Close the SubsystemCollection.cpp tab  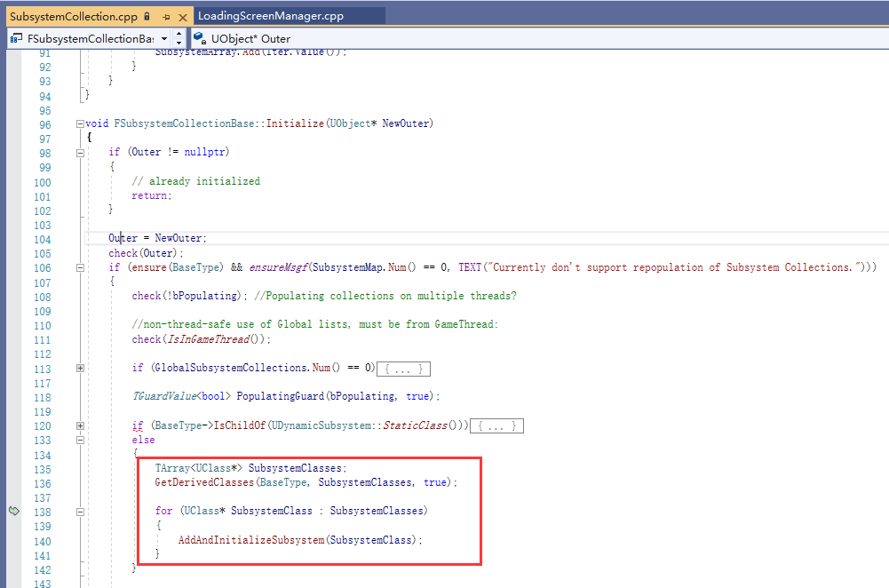pos(183,17)
